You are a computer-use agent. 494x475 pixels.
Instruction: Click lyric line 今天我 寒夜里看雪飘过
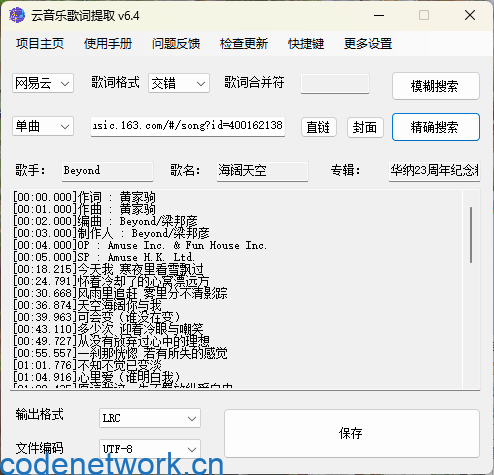(x=109, y=269)
